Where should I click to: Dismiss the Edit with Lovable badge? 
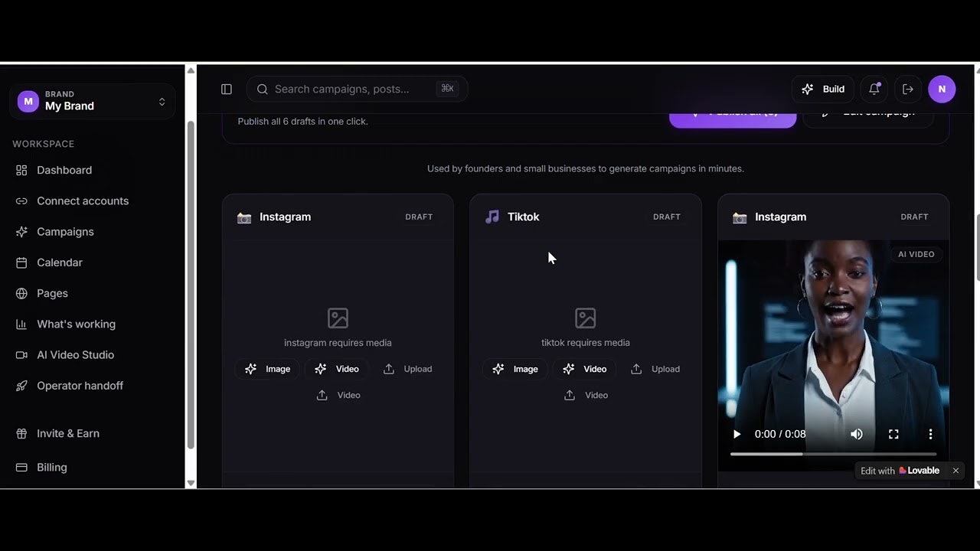pyautogui.click(x=955, y=471)
